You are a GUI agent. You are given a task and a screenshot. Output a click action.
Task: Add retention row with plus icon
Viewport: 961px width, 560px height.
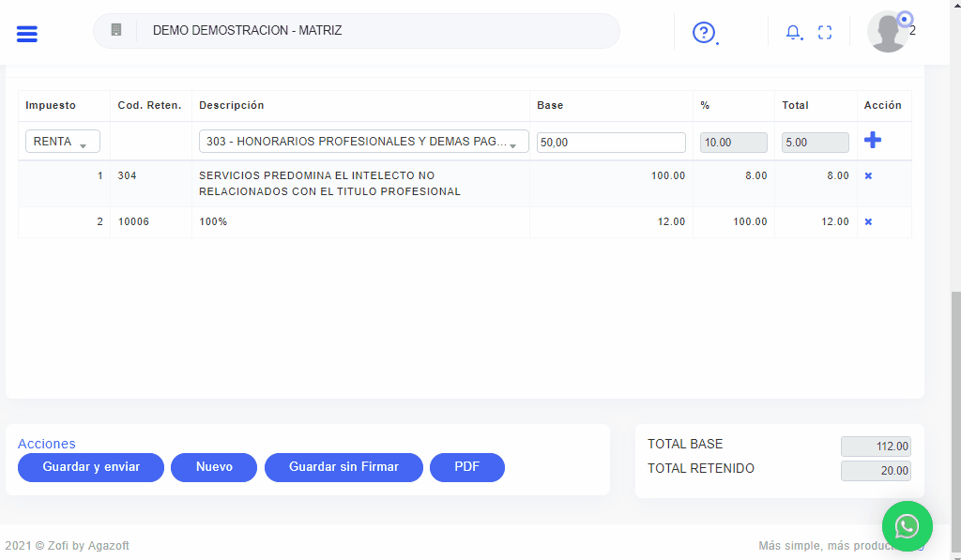click(872, 141)
